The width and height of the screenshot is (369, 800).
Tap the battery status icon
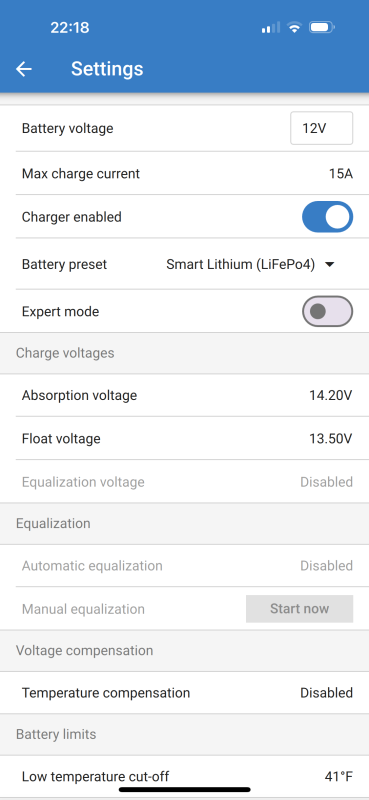[x=322, y=27]
